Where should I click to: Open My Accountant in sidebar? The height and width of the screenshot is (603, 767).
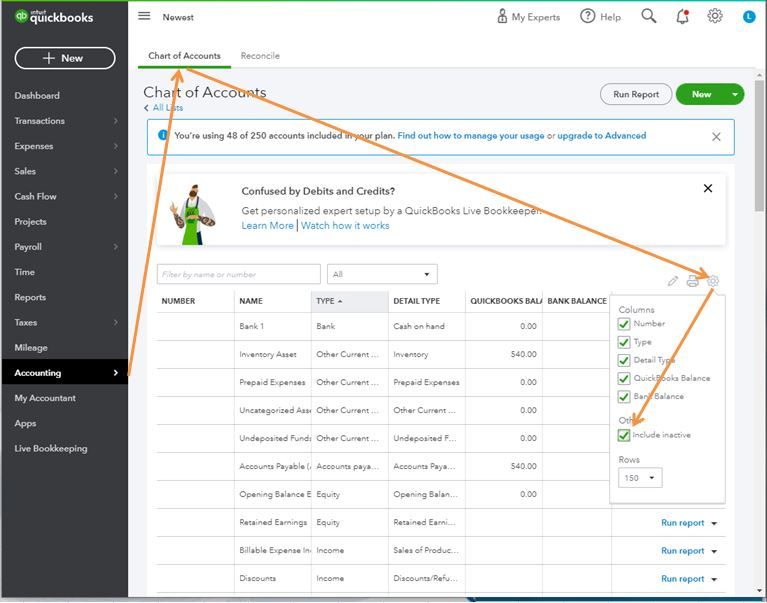(x=45, y=398)
